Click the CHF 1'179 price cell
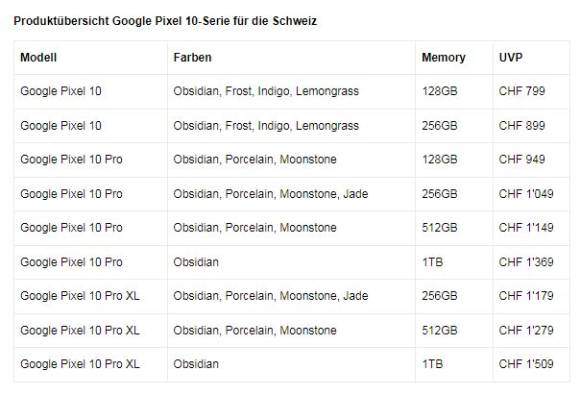 (526, 296)
